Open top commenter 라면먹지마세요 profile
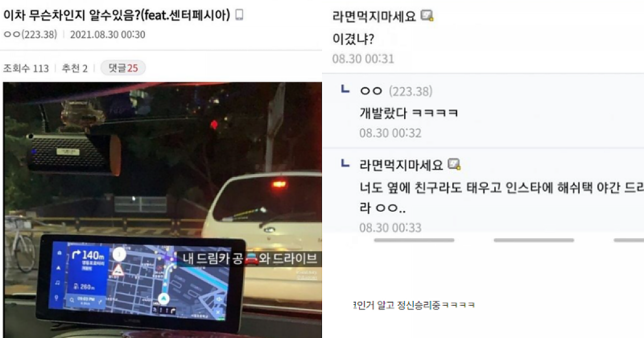 pos(374,16)
